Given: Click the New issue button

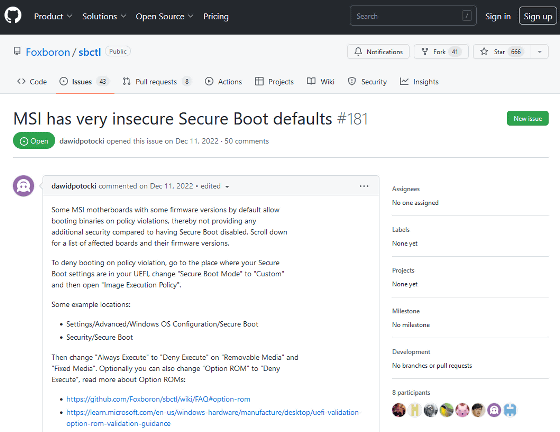Looking at the screenshot, I should tap(528, 119).
